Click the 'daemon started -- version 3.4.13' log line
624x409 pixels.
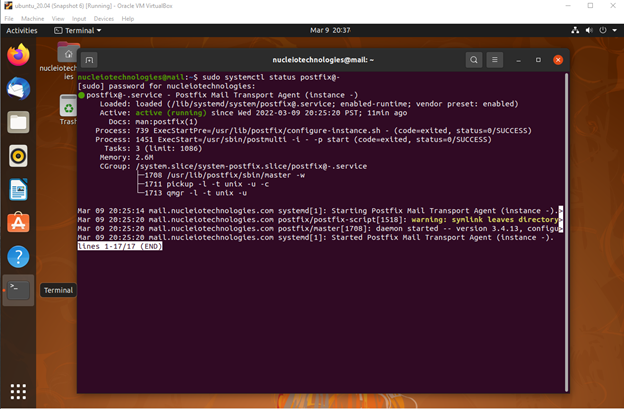(318, 228)
